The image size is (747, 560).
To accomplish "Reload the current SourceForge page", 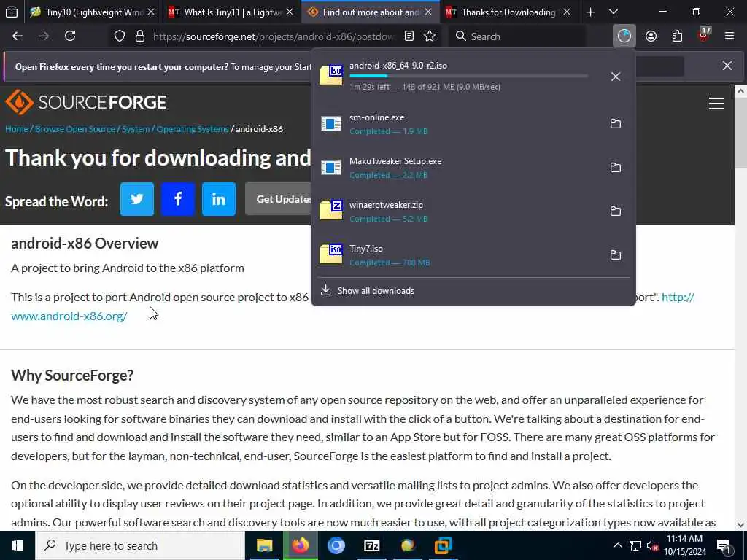I will (x=70, y=36).
